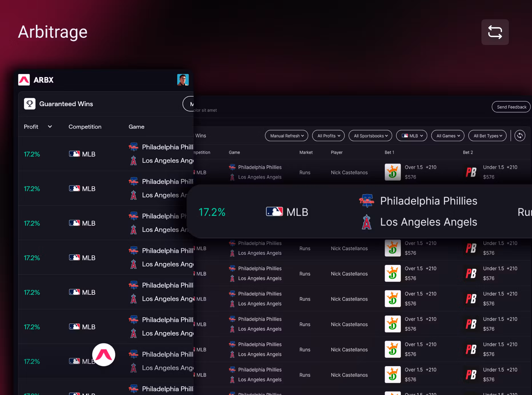Click the circular refresh icon in filter bar

click(x=520, y=136)
